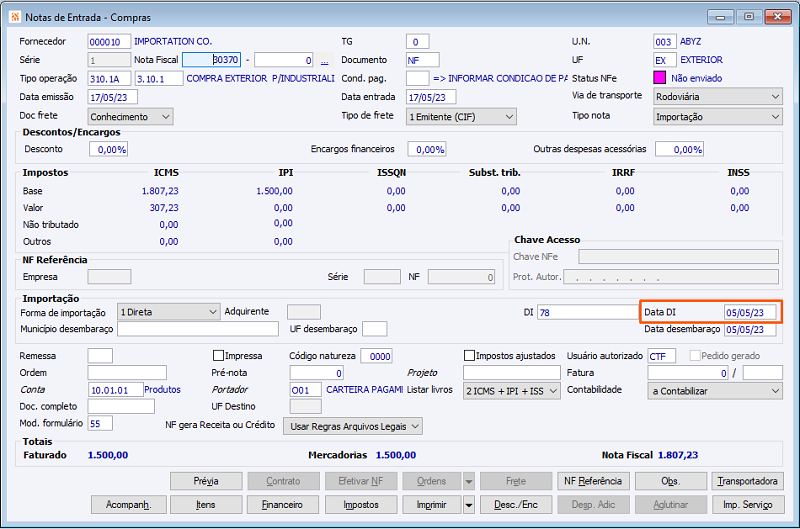Expand the Forma de importação combo box
The image size is (800, 529).
(211, 312)
